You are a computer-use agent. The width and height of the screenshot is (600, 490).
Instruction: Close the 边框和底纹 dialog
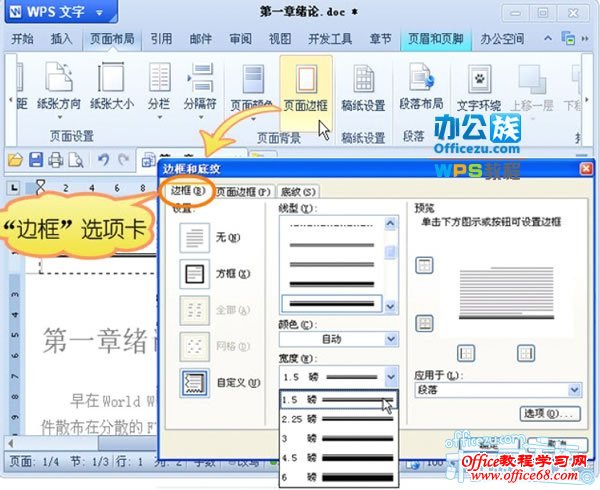[586, 169]
